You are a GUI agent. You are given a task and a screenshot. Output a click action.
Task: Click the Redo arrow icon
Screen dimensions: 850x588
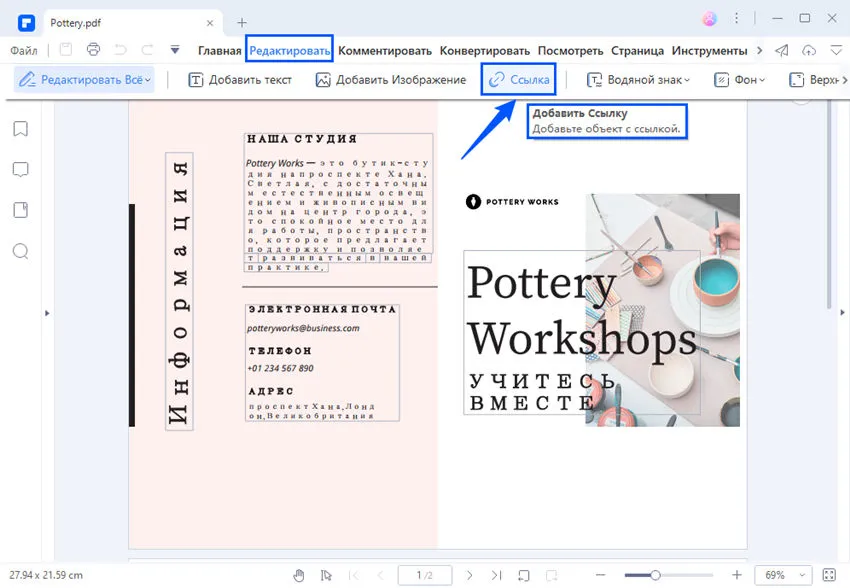point(147,50)
